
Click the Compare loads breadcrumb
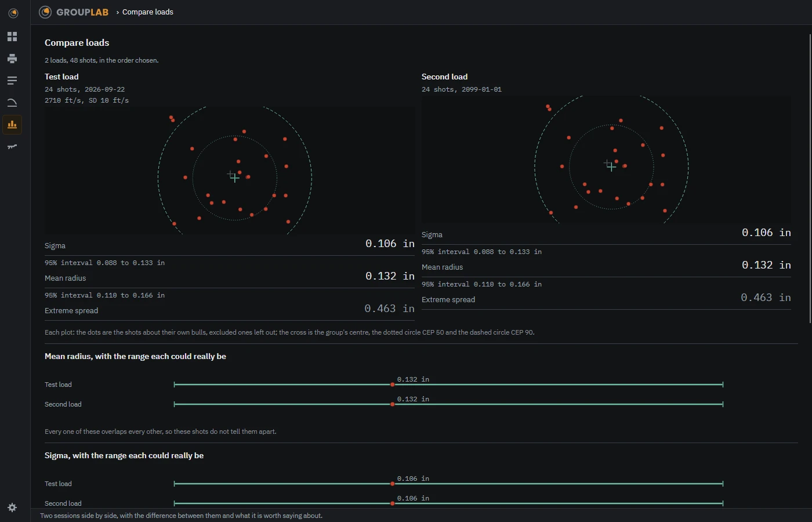pos(148,12)
